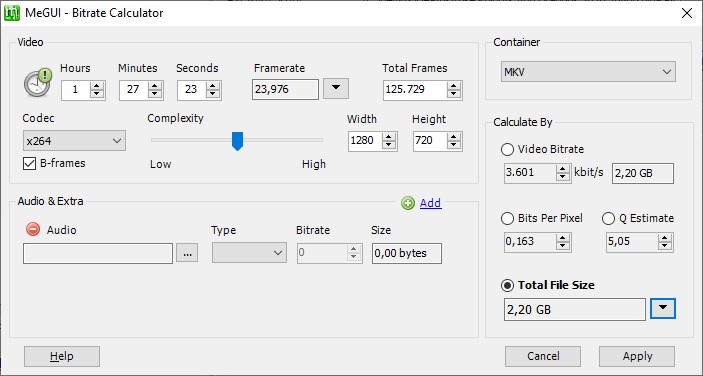The height and width of the screenshot is (376, 703).
Task: Click the Help button
Action: (x=62, y=356)
